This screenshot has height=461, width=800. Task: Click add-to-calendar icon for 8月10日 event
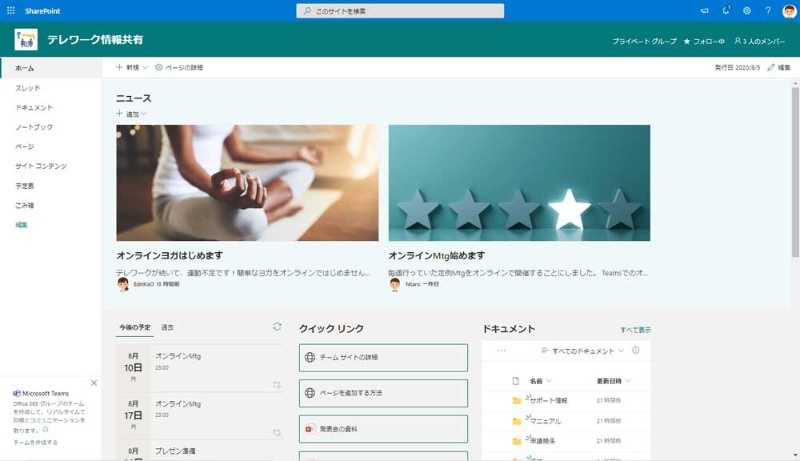pos(277,385)
